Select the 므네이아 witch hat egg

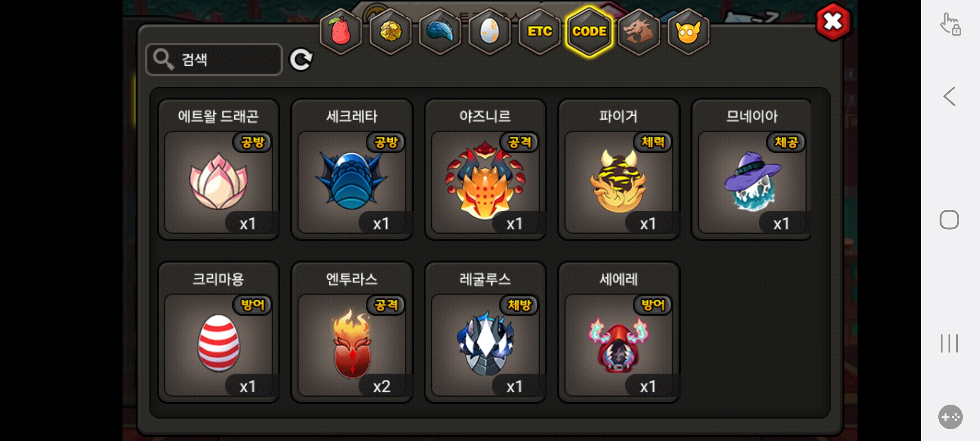point(752,169)
